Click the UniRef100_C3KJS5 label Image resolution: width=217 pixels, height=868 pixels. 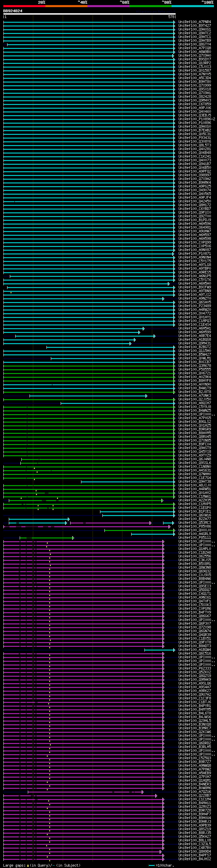pos(195,560)
